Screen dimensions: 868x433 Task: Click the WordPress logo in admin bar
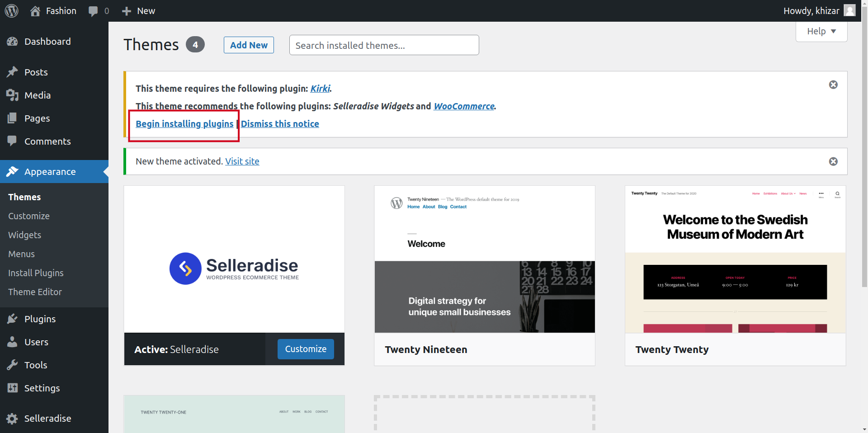12,11
